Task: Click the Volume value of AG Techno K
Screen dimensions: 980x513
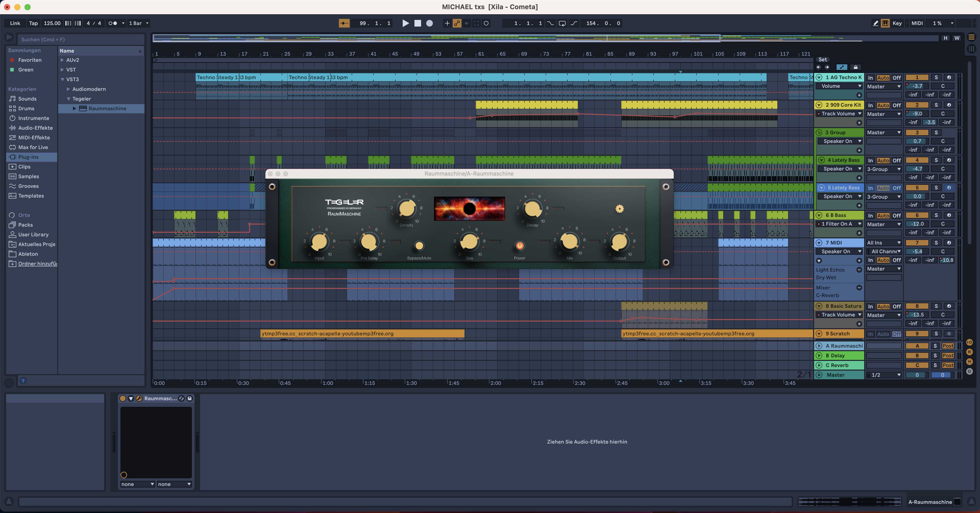Action: click(x=917, y=86)
